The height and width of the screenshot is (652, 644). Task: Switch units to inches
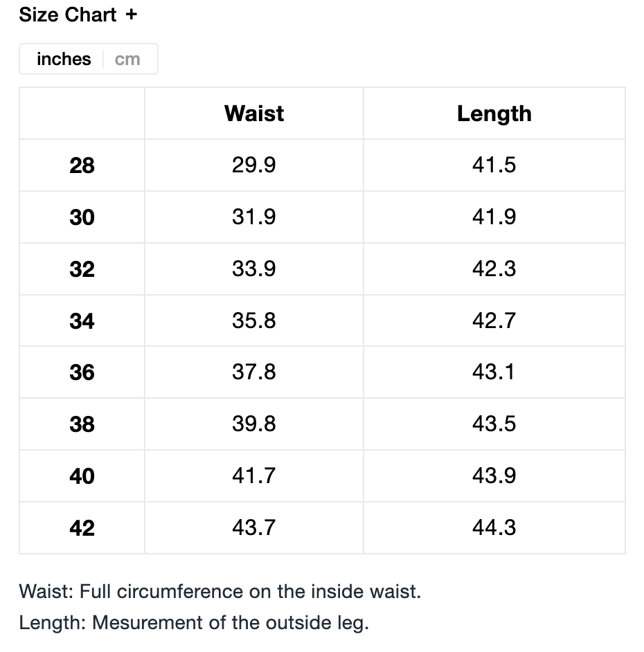click(x=64, y=60)
